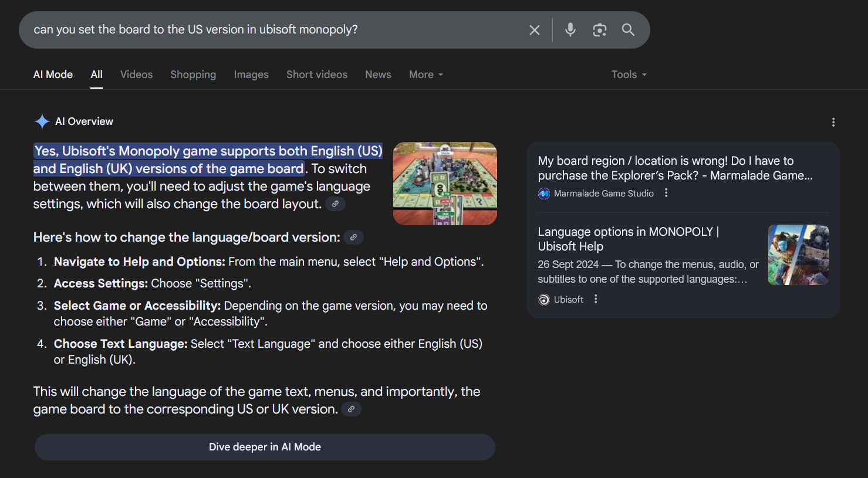
Task: Open Language options in MONOPOLY Ubisoft Help link
Action: (x=628, y=239)
